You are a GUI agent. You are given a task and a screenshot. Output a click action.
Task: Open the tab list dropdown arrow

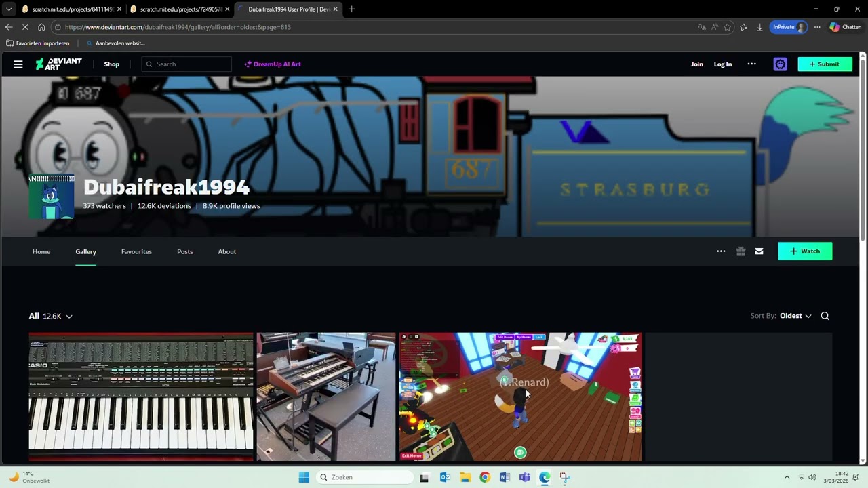(9, 9)
